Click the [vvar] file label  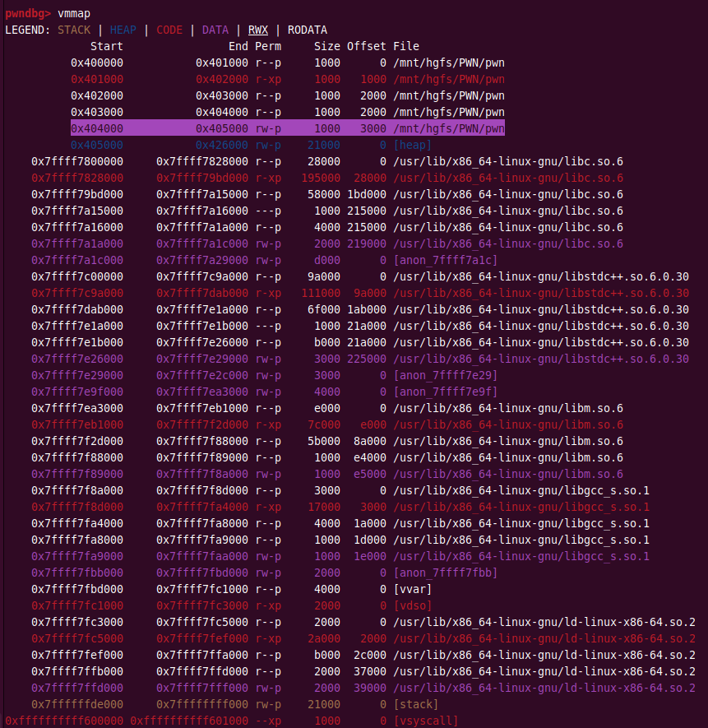tap(412, 589)
